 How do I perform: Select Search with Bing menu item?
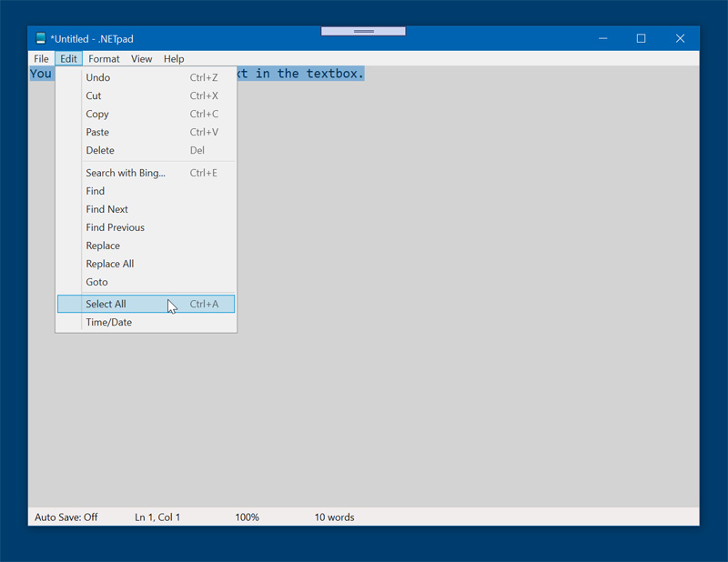(126, 173)
